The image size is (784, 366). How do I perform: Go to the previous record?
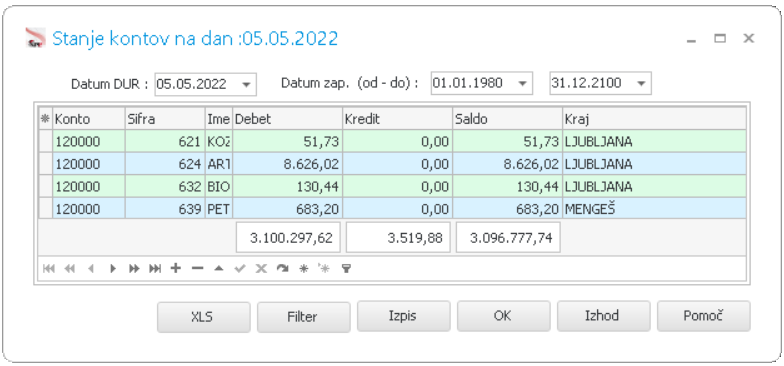91,269
